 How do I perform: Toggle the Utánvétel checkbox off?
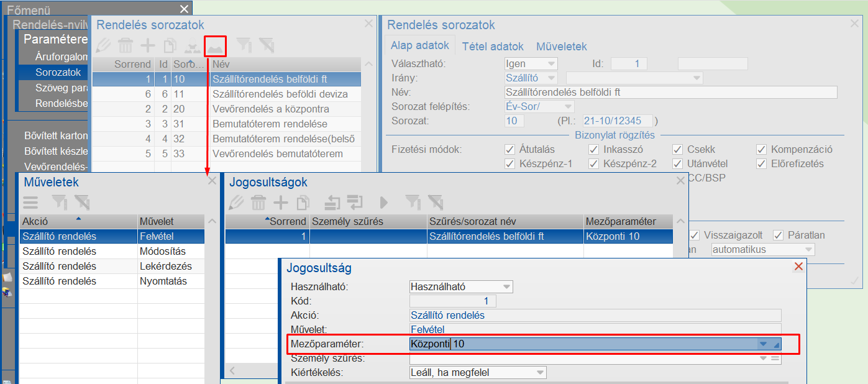(677, 163)
